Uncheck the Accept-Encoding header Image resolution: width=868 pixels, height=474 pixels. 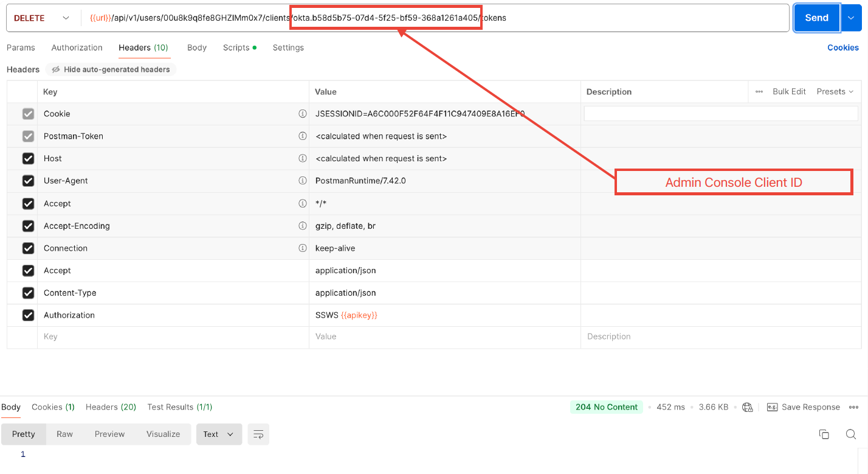click(x=28, y=226)
